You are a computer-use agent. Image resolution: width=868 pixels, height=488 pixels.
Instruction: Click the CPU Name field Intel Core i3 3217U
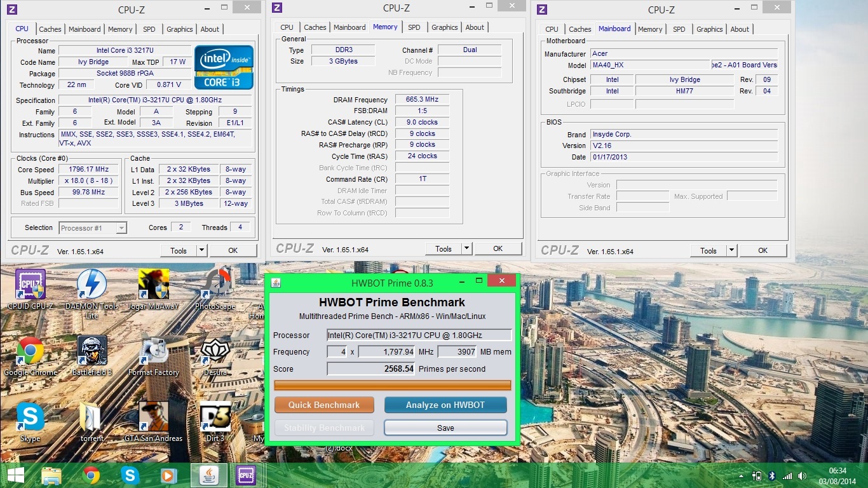pyautogui.click(x=125, y=50)
